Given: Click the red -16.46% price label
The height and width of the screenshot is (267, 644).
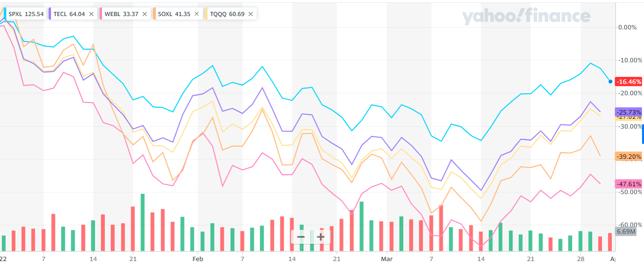Looking at the screenshot, I should tap(629, 82).
